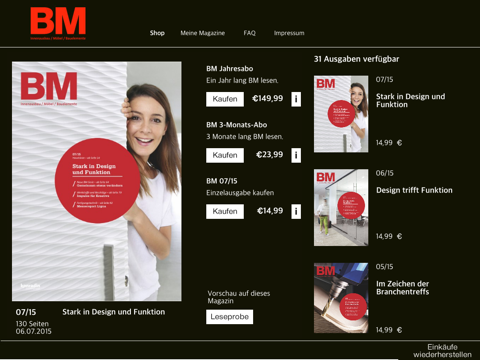Click the €23,99 price
This screenshot has width=480, height=360.
point(270,155)
